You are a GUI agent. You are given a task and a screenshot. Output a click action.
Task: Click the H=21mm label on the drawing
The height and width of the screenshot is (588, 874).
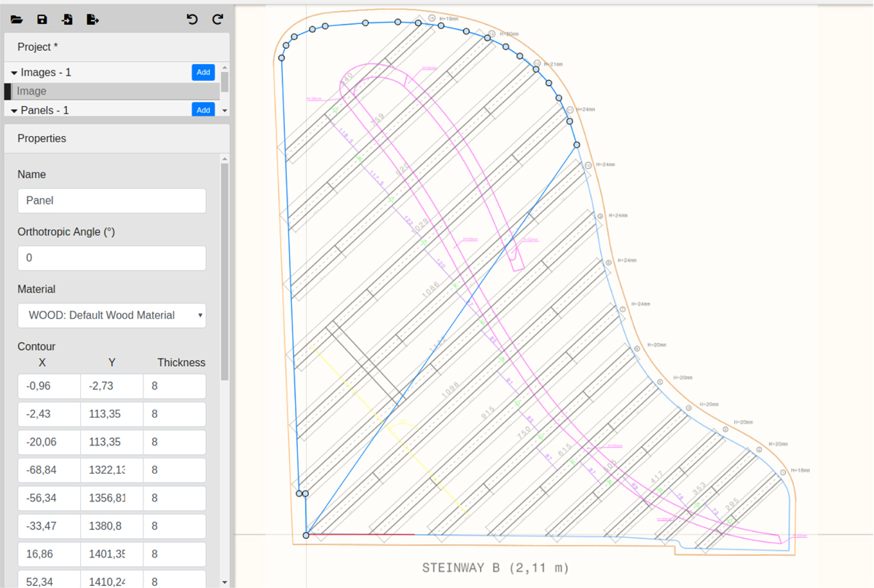click(x=554, y=64)
